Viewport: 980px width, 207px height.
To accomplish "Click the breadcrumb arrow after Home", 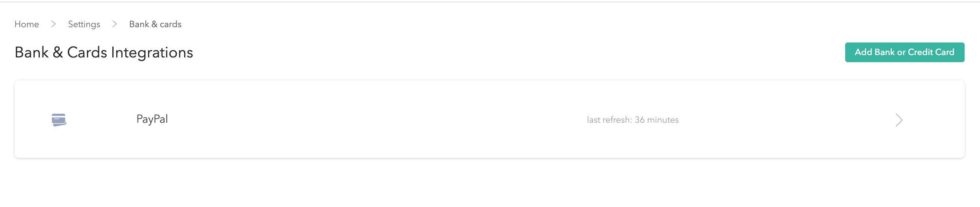I will click(x=54, y=24).
